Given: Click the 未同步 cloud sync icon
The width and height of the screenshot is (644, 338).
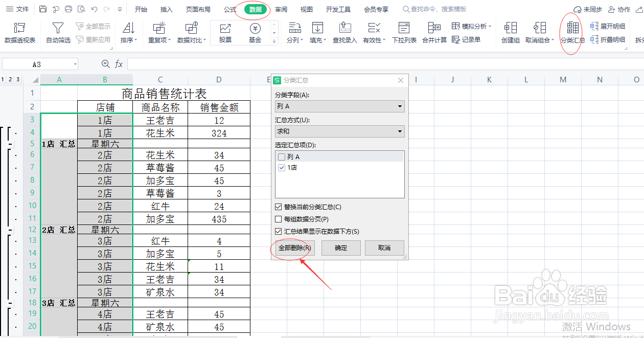Looking at the screenshot, I should click(x=578, y=10).
